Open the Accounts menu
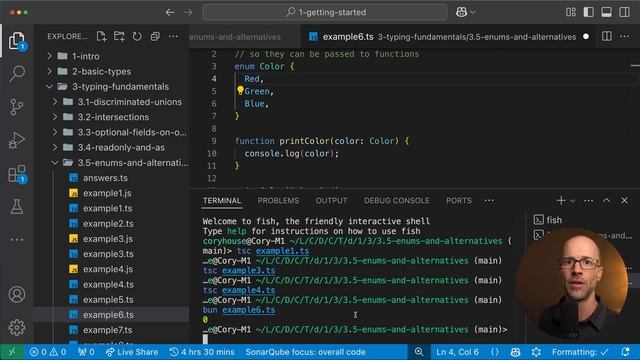The width and height of the screenshot is (640, 360). point(17,294)
